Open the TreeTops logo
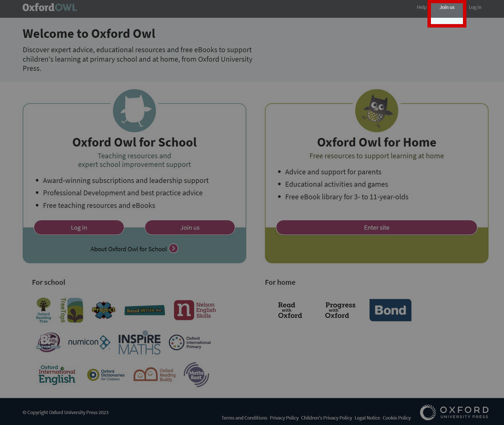The width and height of the screenshot is (504, 425). pos(72,310)
